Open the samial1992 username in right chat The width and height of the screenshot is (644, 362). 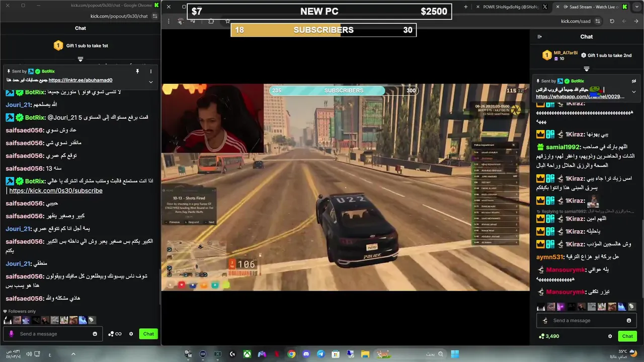[563, 147]
